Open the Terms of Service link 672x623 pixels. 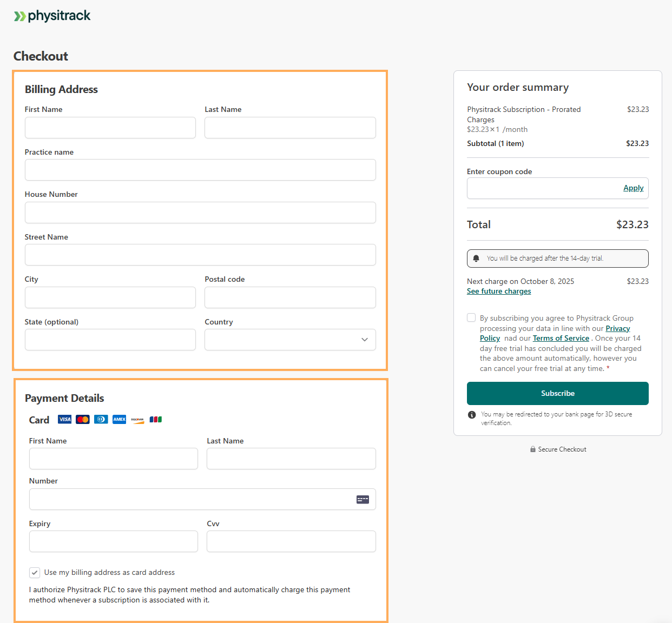[x=561, y=337]
